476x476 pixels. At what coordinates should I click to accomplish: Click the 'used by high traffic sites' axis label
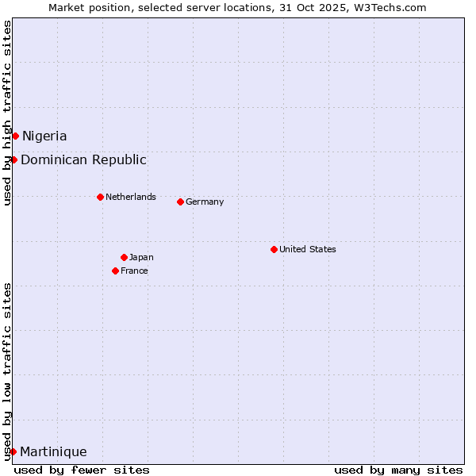pyautogui.click(x=7, y=113)
